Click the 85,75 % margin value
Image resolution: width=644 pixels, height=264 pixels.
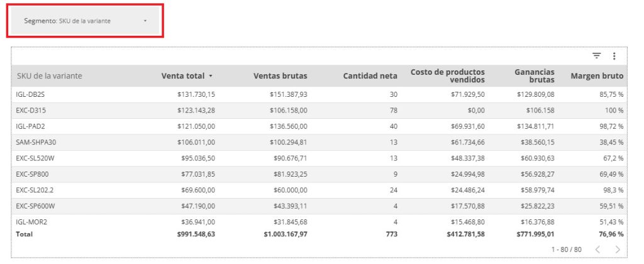[x=611, y=94]
